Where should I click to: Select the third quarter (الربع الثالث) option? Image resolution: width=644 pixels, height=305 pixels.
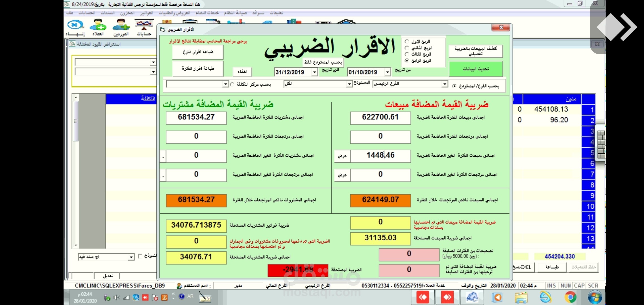[407, 54]
